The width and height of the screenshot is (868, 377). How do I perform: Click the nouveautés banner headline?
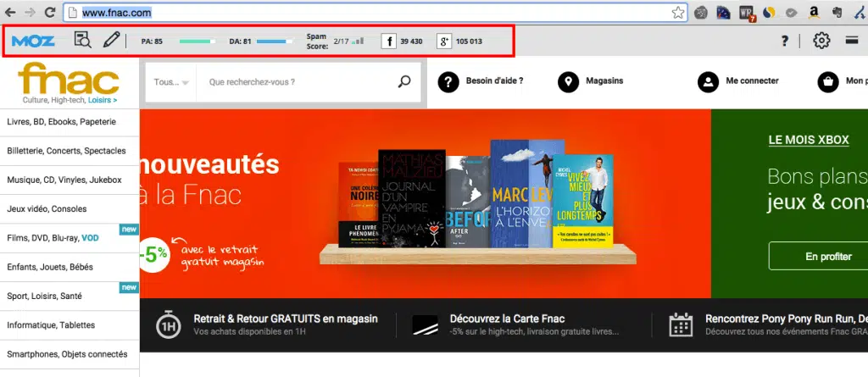[209, 165]
